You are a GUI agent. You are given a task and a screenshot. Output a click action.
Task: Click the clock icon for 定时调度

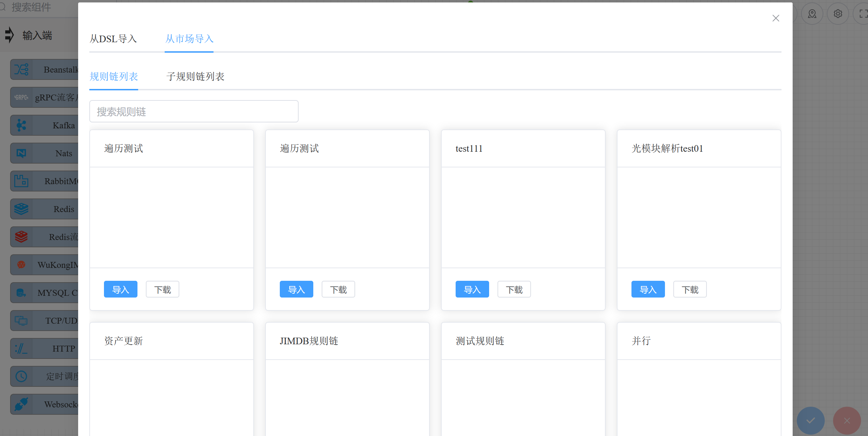click(x=21, y=376)
